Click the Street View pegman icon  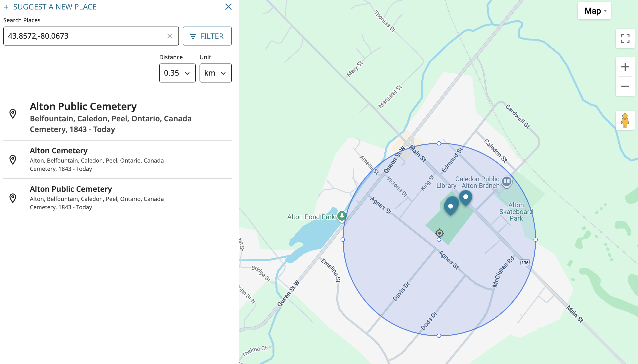(625, 120)
